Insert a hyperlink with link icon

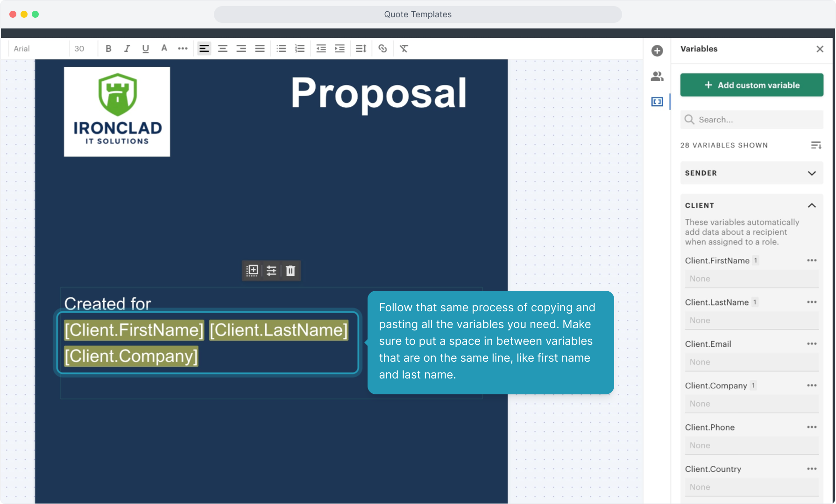(x=383, y=49)
